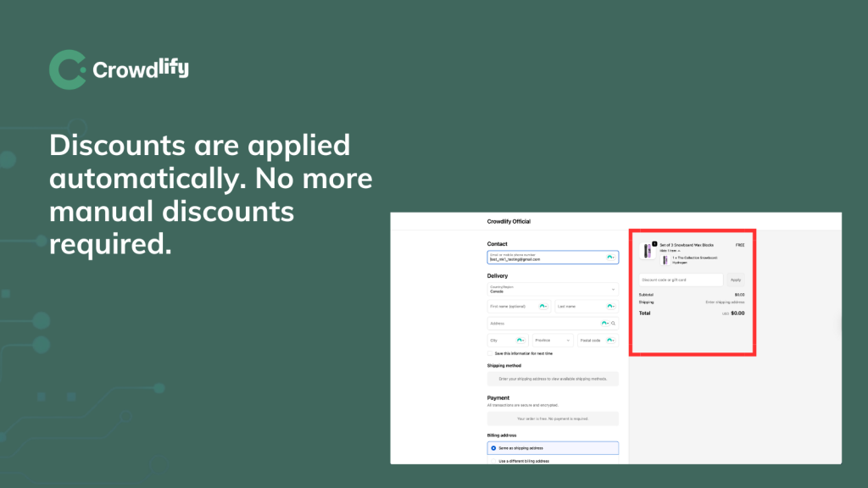The image size is (868, 488).
Task: Click the search magnifier icon in Address field
Action: pos(614,323)
